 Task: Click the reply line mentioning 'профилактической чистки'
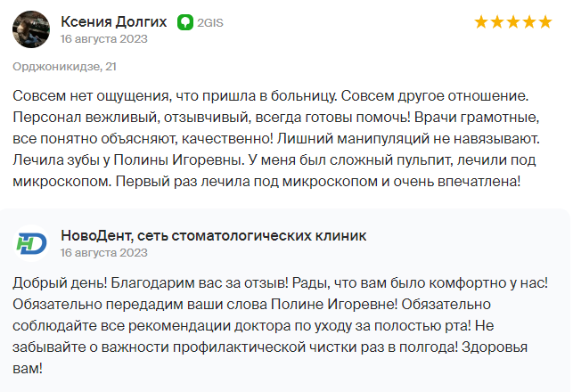click(270, 347)
